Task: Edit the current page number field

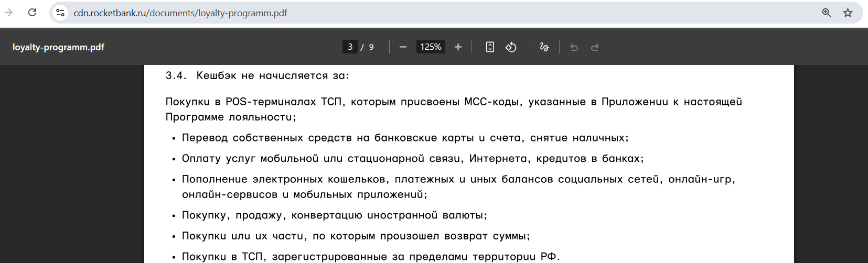Action: [350, 47]
